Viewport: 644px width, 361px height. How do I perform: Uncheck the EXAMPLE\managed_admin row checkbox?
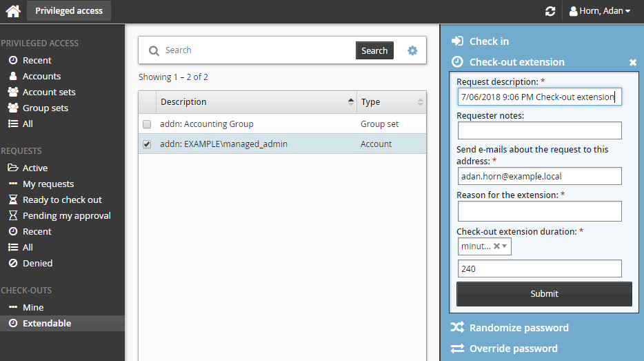click(x=147, y=144)
